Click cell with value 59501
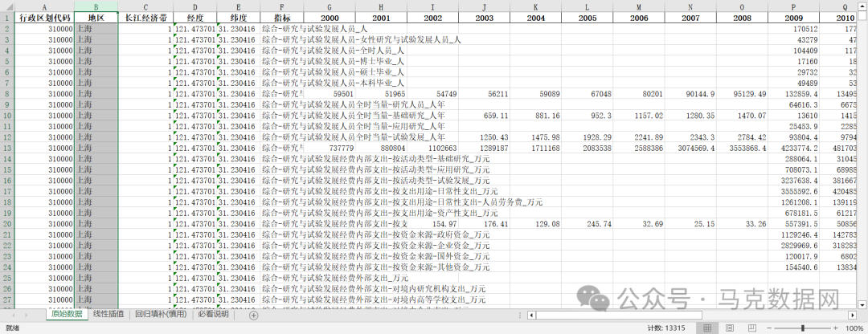This screenshot has height=334, width=868. [x=330, y=94]
